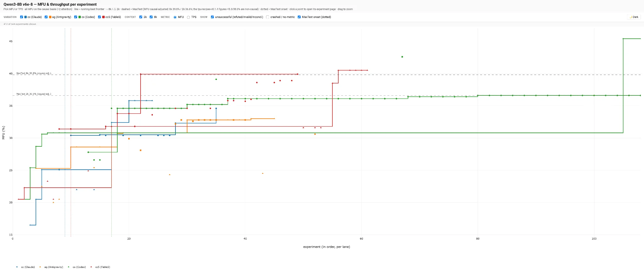Switch to Dark theme button
The height and width of the screenshot is (272, 644).
click(x=634, y=17)
